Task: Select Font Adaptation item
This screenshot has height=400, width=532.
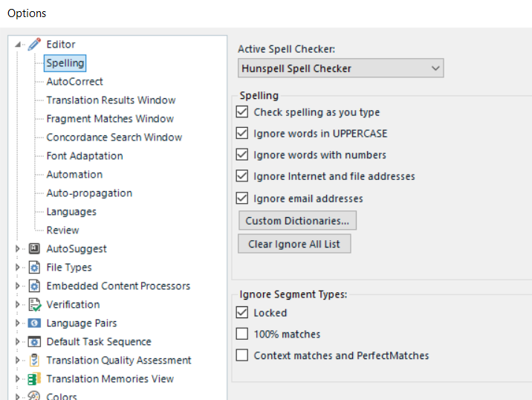Action: 85,156
